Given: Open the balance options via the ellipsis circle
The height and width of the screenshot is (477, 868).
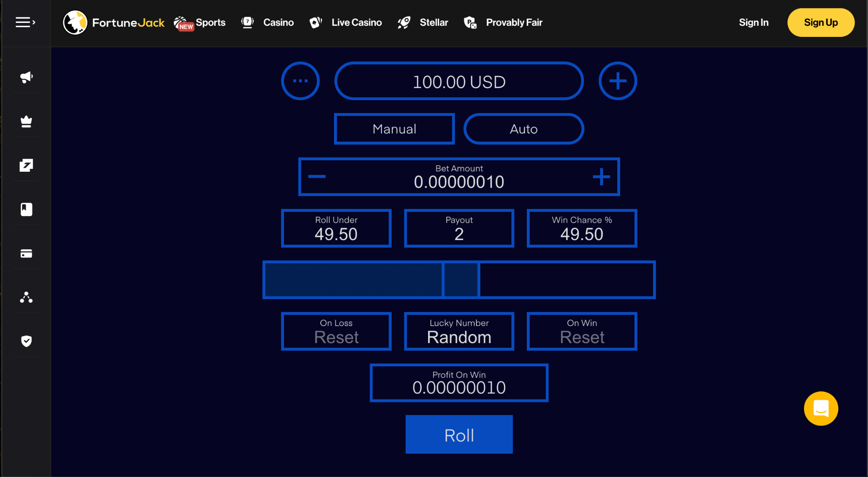Looking at the screenshot, I should [300, 81].
